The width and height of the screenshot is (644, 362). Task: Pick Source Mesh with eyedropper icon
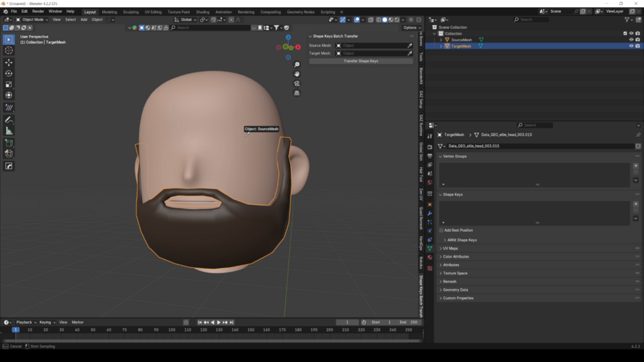pos(410,45)
